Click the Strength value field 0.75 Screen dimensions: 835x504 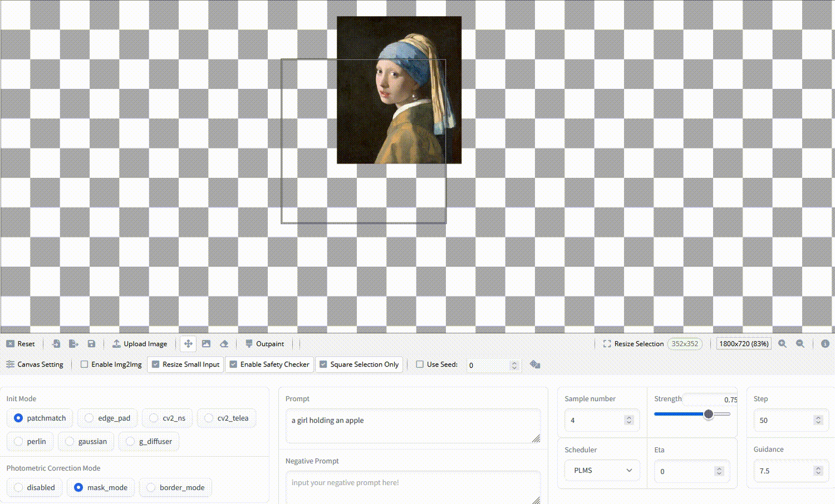[711, 399]
